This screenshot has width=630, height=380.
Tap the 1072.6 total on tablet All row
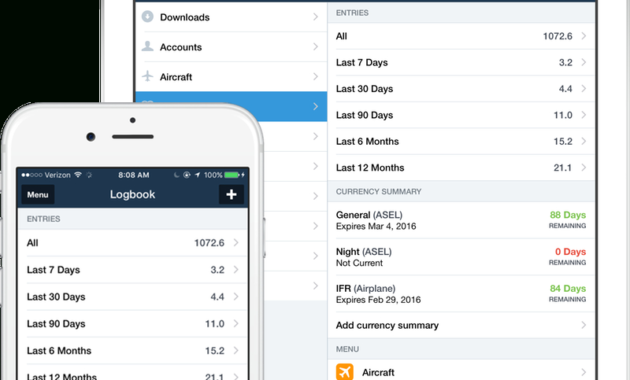click(x=557, y=36)
